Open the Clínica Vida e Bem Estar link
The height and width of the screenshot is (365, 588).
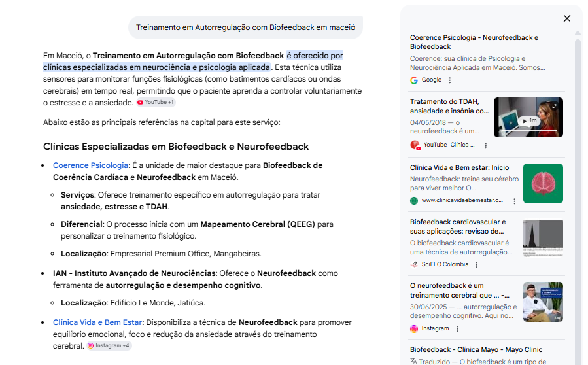point(97,322)
